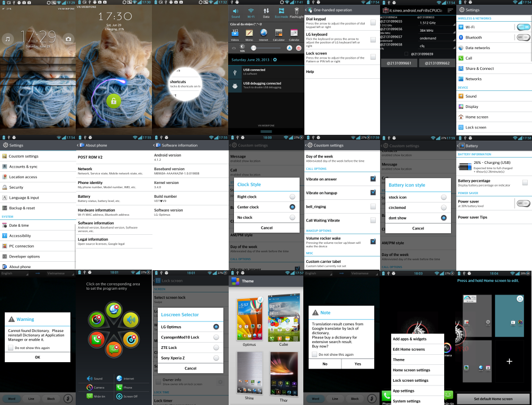This screenshot has height=405, width=532.
Task: Select the Thor theme thumbnail
Action: point(284,374)
